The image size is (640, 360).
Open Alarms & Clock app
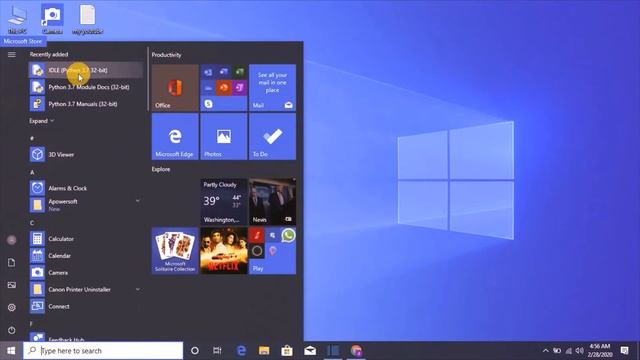coord(86,188)
